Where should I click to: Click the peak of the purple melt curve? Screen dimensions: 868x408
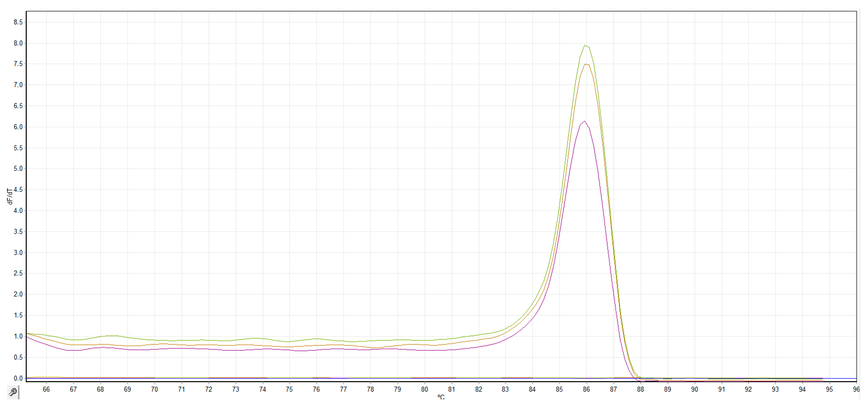pyautogui.click(x=584, y=121)
